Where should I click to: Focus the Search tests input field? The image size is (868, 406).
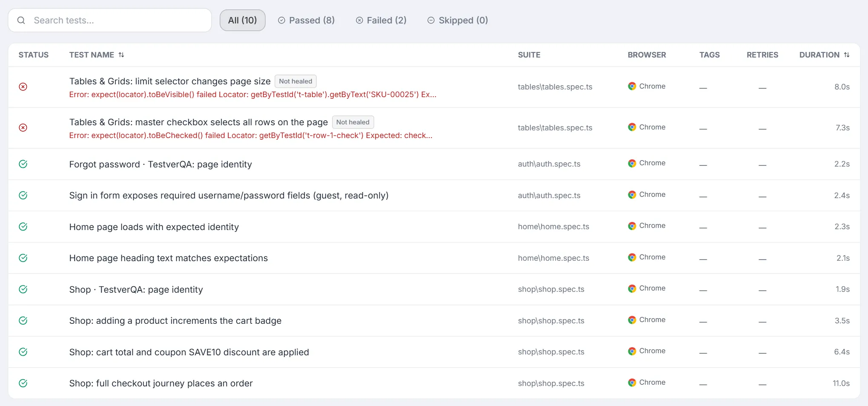(110, 20)
